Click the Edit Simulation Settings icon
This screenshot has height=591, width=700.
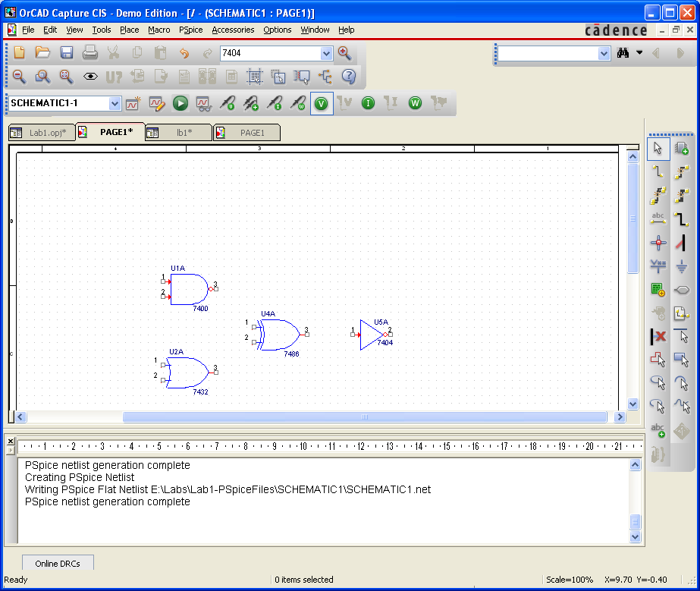pos(157,104)
